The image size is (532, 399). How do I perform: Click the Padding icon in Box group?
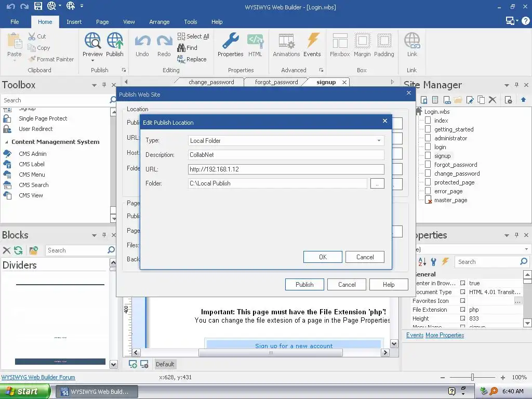[x=384, y=41]
